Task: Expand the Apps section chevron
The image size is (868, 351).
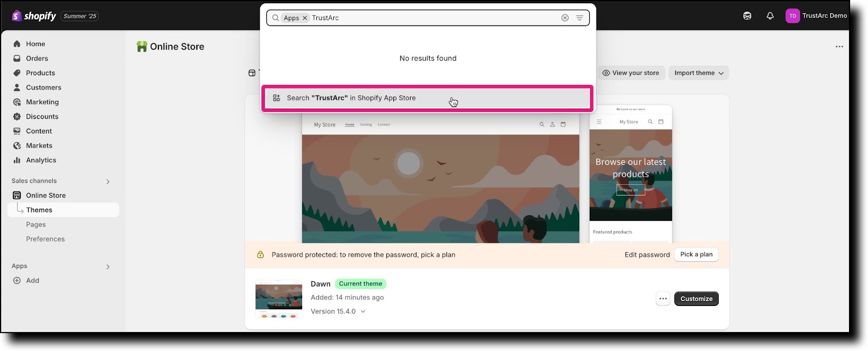Action: (x=108, y=267)
